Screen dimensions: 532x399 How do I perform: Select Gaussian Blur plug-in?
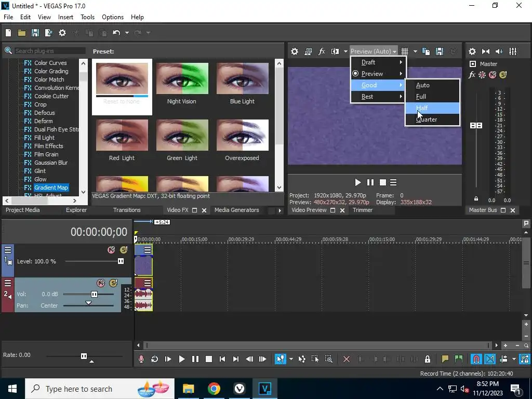pos(50,163)
